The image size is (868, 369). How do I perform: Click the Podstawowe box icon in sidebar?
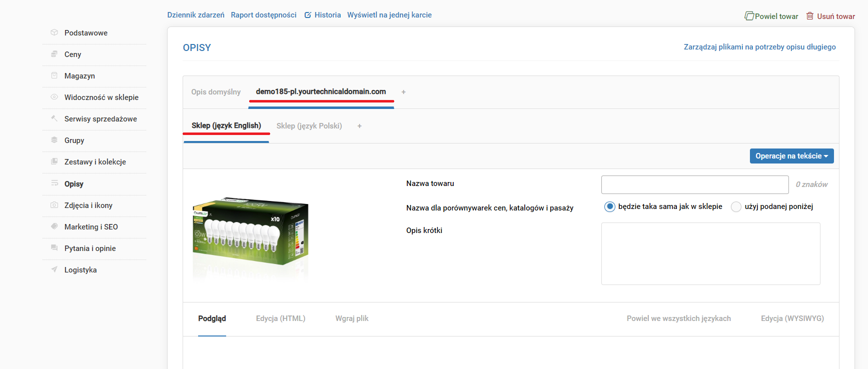54,32
